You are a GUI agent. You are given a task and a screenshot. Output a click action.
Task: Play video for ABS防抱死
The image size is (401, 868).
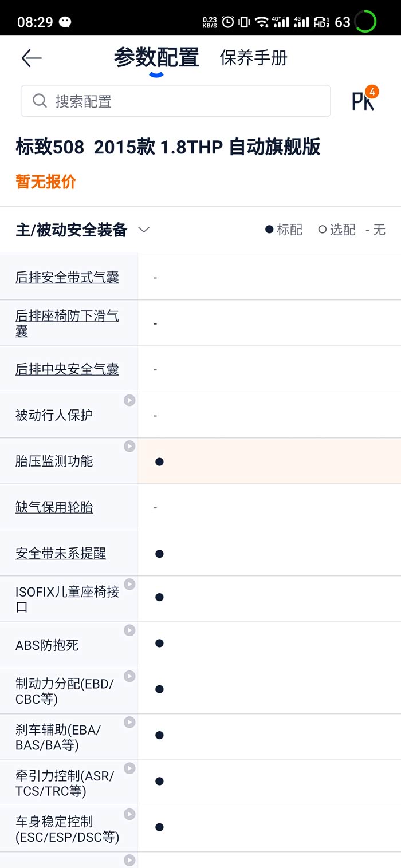click(x=130, y=630)
